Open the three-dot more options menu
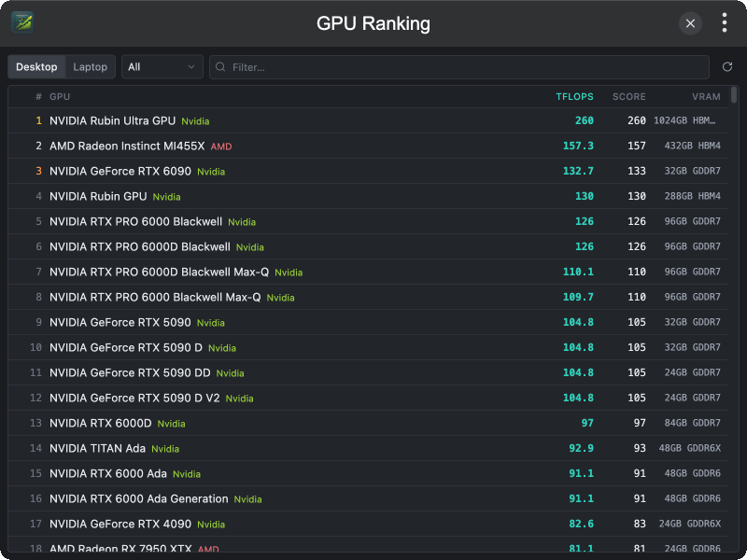This screenshot has width=747, height=560. coord(725,22)
